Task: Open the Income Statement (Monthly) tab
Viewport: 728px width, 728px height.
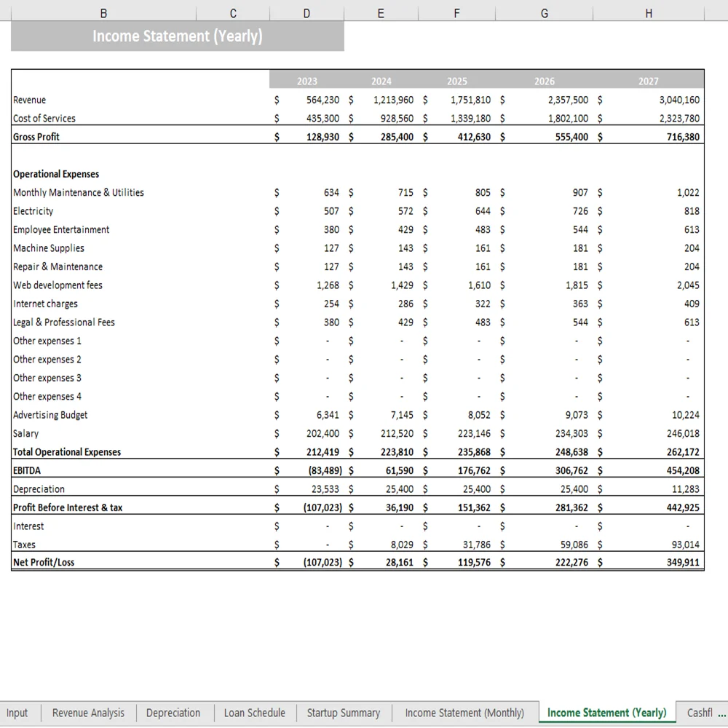Action: point(464,713)
